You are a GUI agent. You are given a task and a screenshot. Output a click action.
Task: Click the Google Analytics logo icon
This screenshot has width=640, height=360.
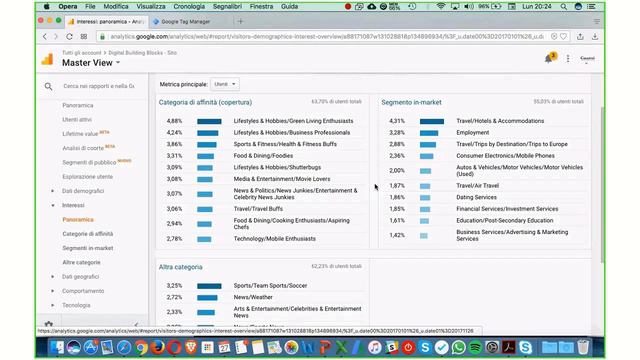[47, 59]
